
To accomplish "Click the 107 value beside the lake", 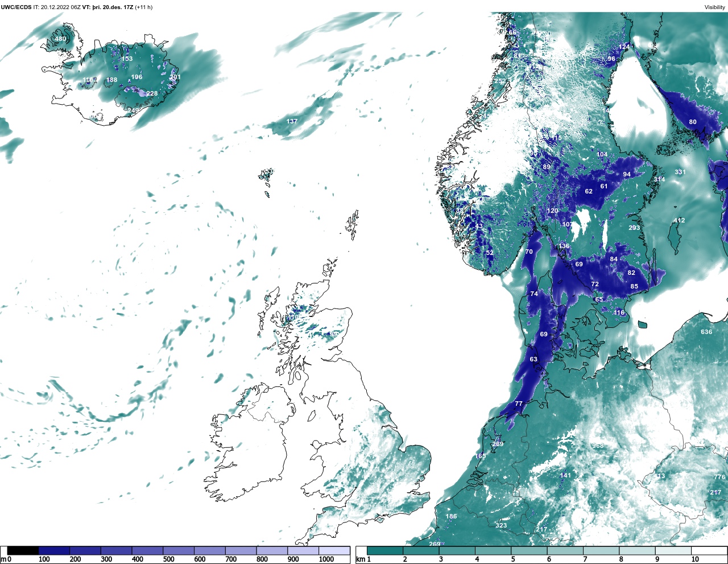I will 568,224.
